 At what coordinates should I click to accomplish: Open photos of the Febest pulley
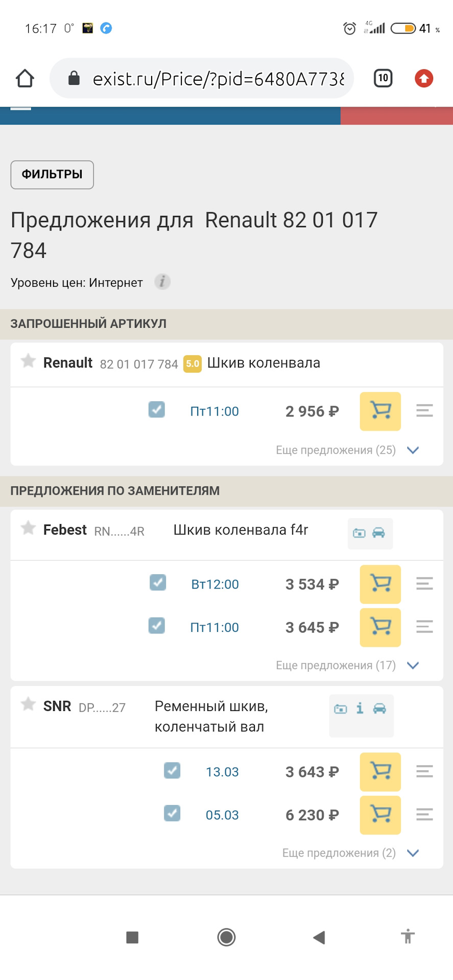(360, 533)
